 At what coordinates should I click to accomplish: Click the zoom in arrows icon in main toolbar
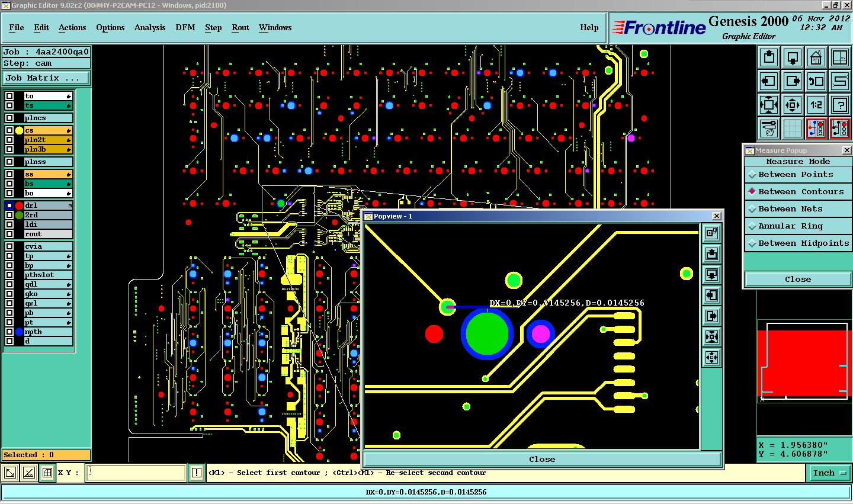point(769,105)
